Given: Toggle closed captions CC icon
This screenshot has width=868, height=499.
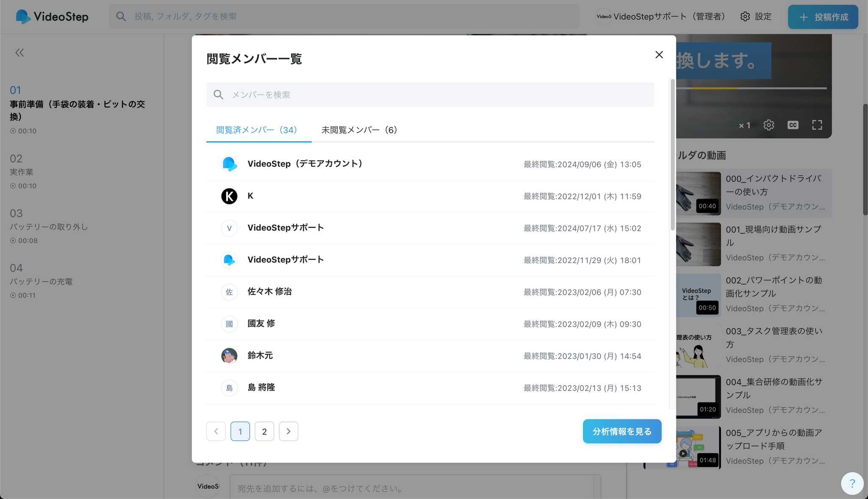Looking at the screenshot, I should [793, 125].
